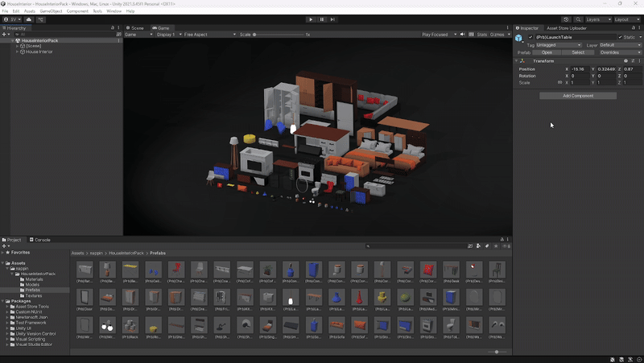Open the Tag dropdown showing Untagged

[x=559, y=45]
